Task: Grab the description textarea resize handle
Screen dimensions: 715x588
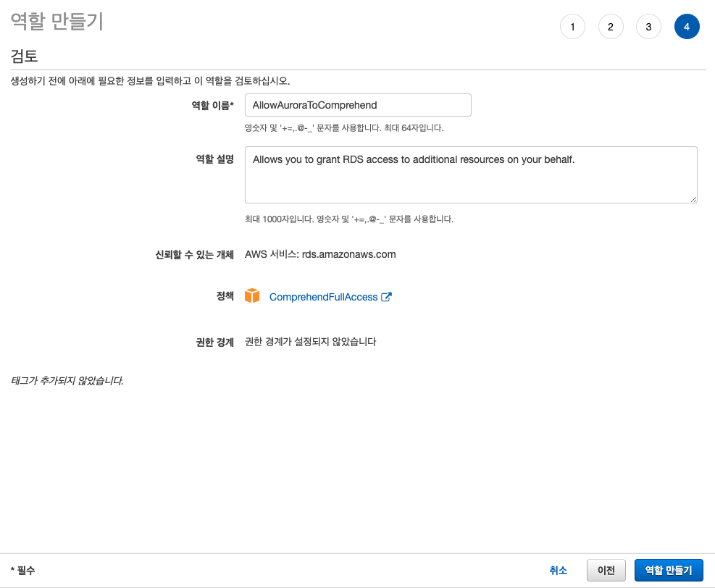Action: 693,199
